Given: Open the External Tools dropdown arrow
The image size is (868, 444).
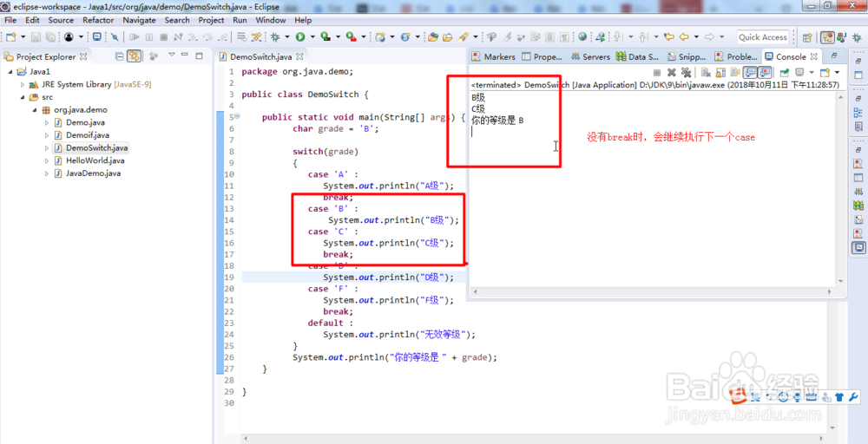Looking at the screenshot, I should click(x=363, y=37).
